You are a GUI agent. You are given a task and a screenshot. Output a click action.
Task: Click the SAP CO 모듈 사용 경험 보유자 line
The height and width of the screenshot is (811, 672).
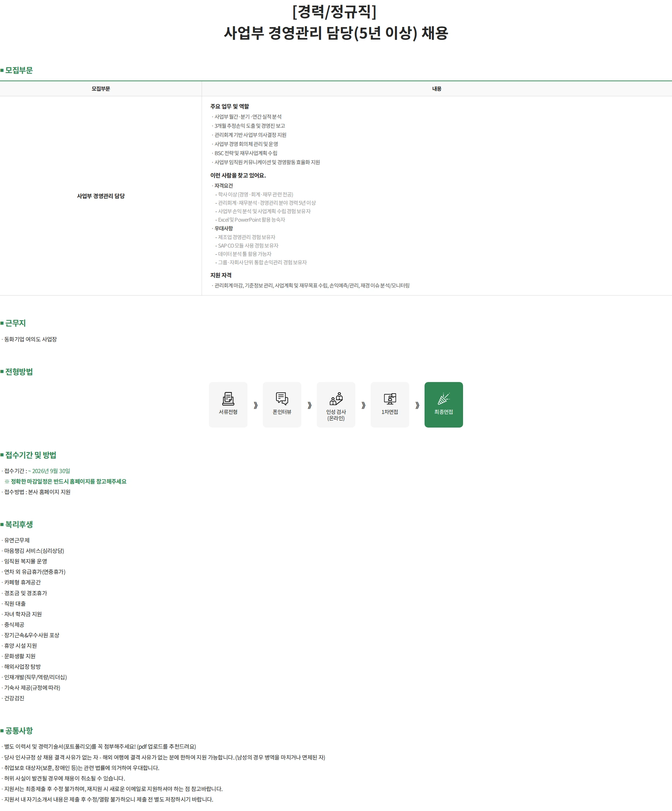248,245
